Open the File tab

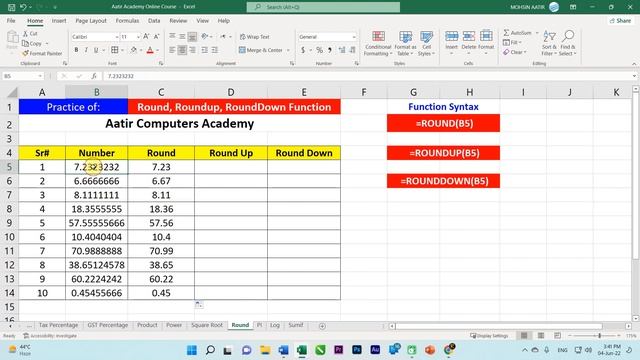coord(11,21)
